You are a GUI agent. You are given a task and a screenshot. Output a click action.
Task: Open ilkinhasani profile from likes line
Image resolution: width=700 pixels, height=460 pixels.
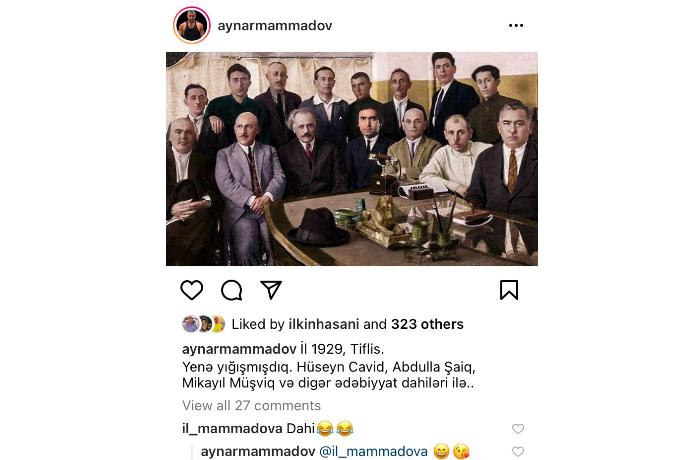pos(324,324)
